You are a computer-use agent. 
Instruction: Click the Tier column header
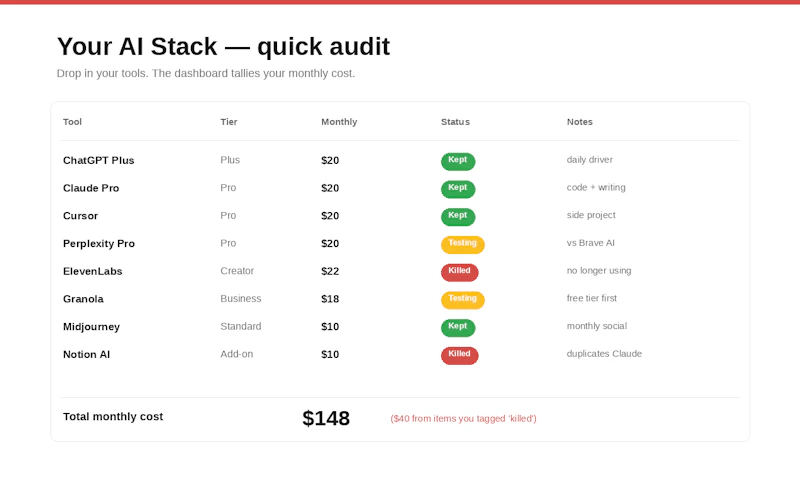[x=229, y=122]
